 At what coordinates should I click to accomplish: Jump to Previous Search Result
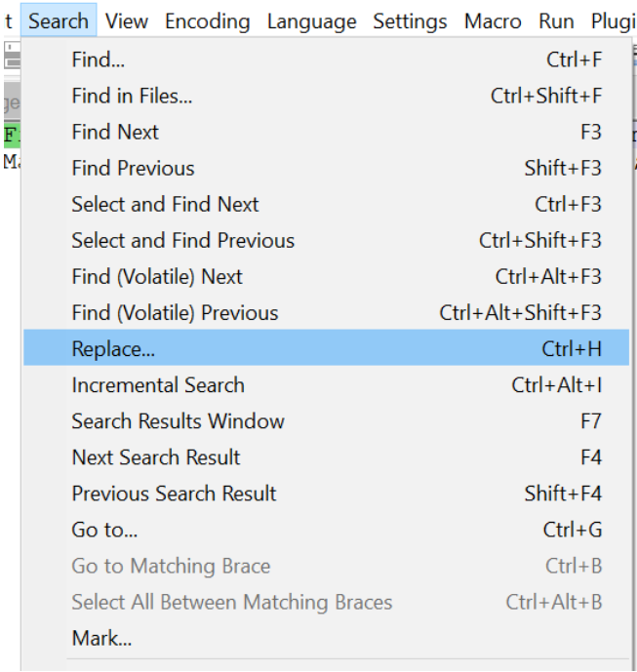tap(326, 494)
